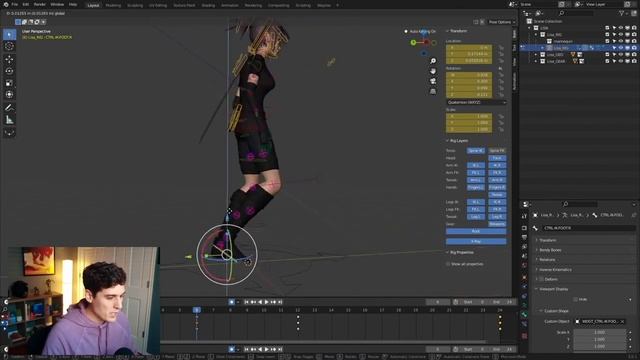This screenshot has width=640, height=360.
Task: Play the animation forward in timeline
Action: tap(267, 302)
